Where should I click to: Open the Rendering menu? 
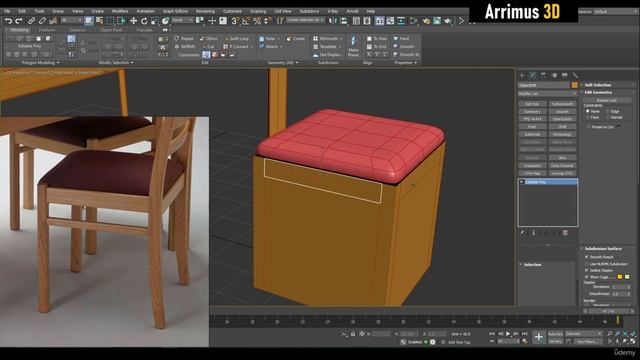click(x=205, y=11)
